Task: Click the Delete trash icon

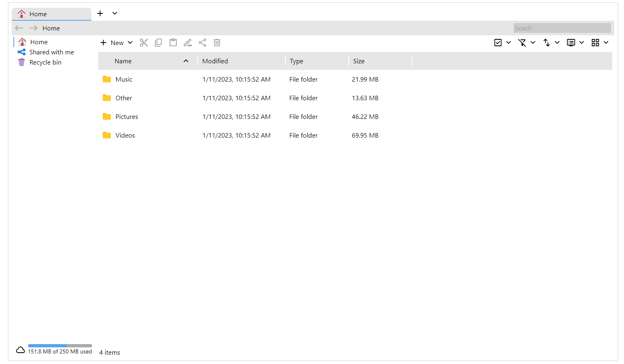Action: point(217,42)
